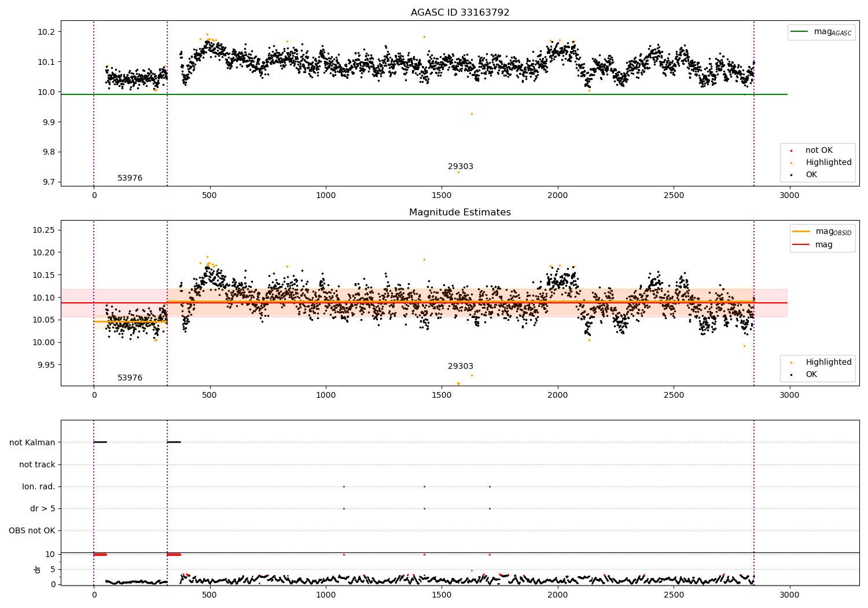
Task: Click the orange mag OBSID segment near 10.05
Action: 130,321
